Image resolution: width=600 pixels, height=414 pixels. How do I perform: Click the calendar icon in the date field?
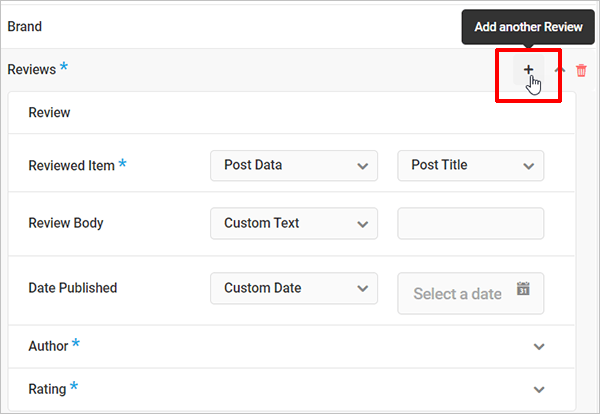(x=523, y=289)
